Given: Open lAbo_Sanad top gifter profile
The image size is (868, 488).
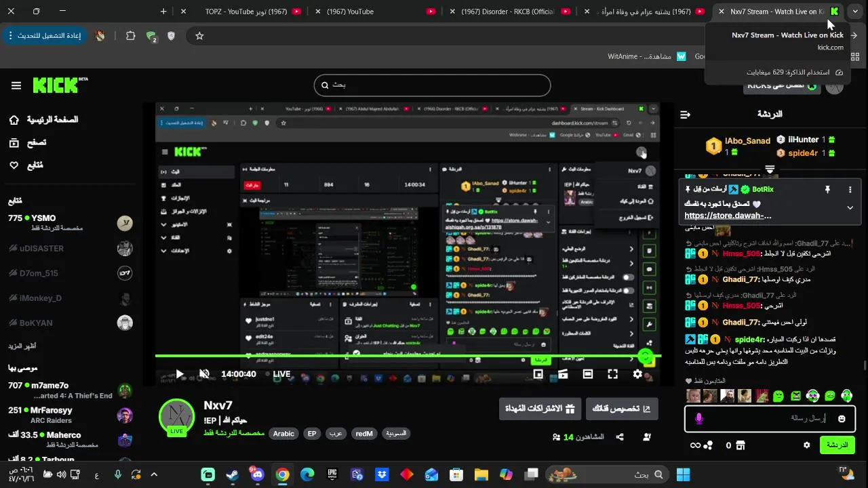Looking at the screenshot, I should 738,145.
